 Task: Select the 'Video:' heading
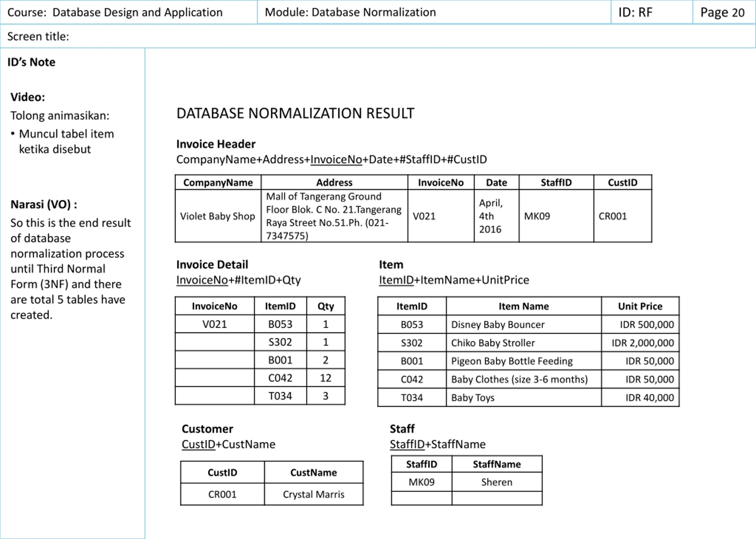(x=27, y=97)
